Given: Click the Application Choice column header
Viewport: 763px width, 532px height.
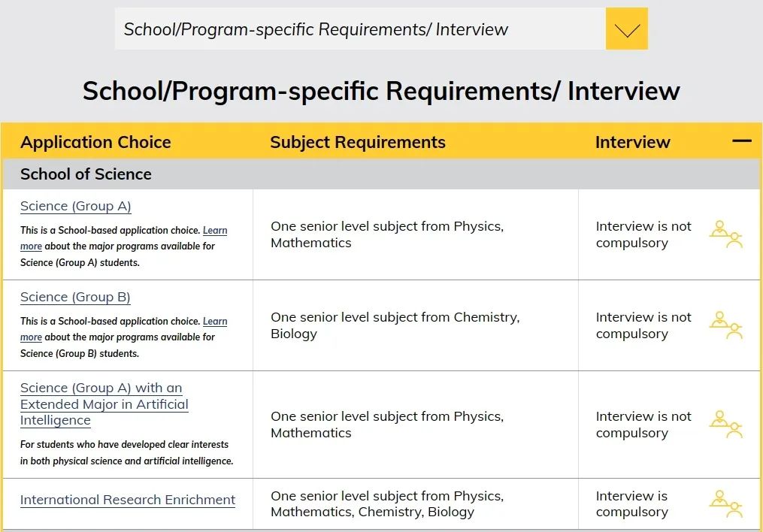Looking at the screenshot, I should (95, 142).
